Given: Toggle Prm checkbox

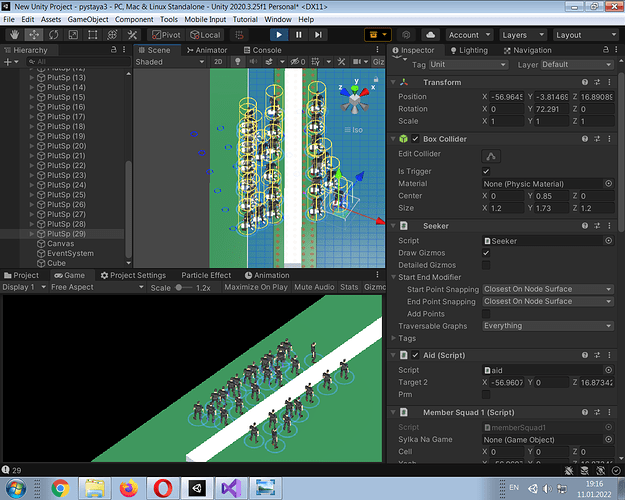Looking at the screenshot, I should 486,394.
